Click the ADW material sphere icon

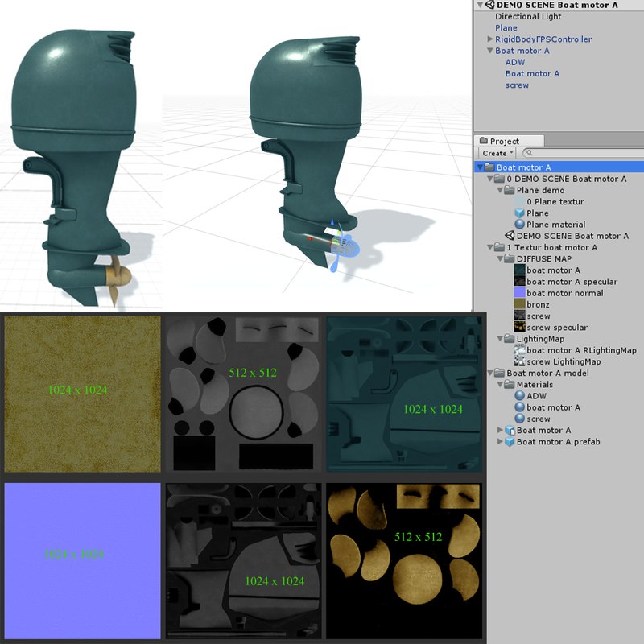(520, 396)
